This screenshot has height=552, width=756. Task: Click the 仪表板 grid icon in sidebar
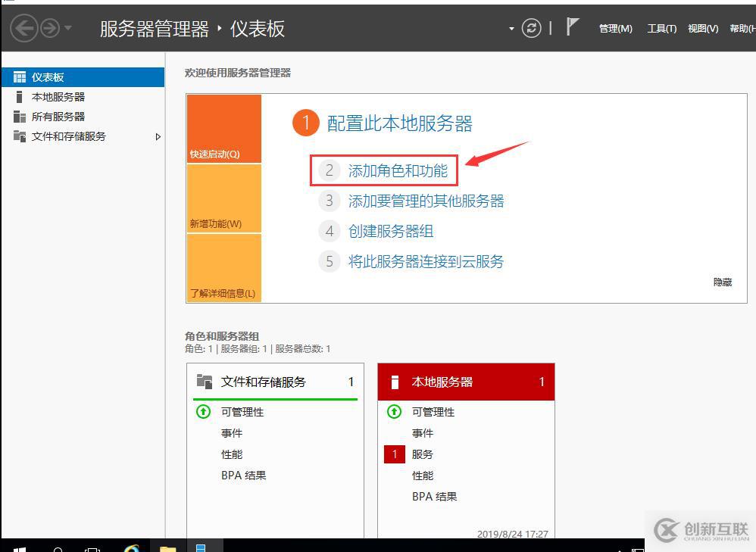19,77
